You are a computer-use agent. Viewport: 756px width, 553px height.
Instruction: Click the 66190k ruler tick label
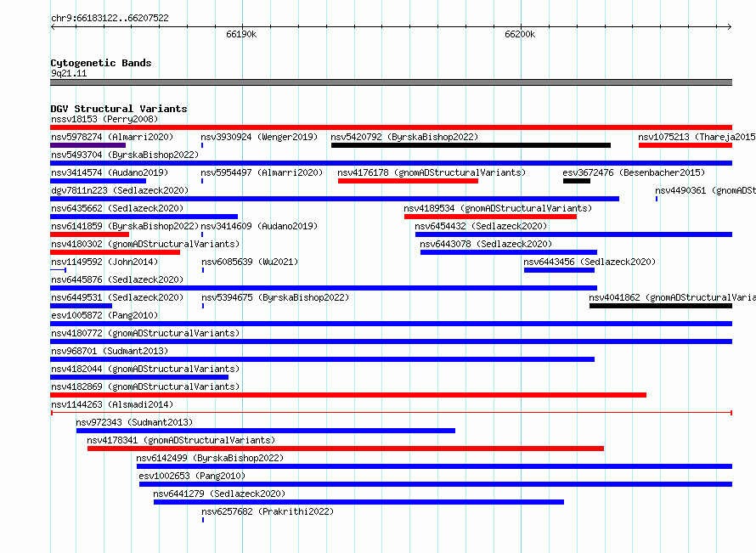241,34
